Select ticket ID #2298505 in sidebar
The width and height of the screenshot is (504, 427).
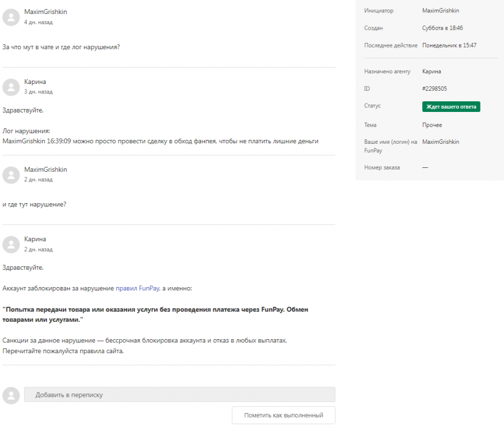tap(434, 88)
